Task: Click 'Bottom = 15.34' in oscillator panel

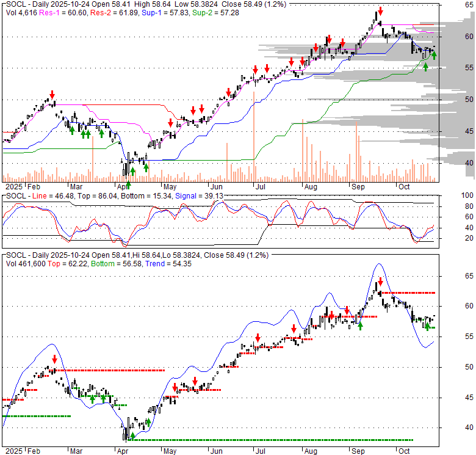Action: [x=146, y=196]
